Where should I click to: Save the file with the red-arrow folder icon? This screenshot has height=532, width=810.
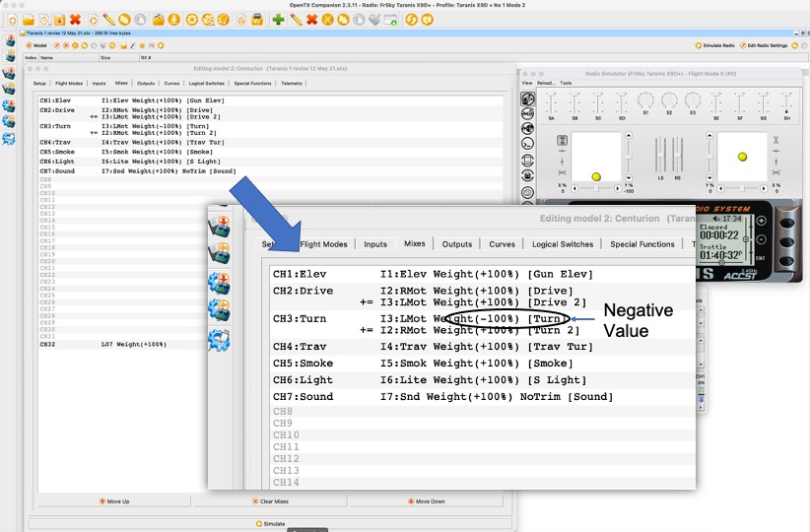tap(59, 20)
